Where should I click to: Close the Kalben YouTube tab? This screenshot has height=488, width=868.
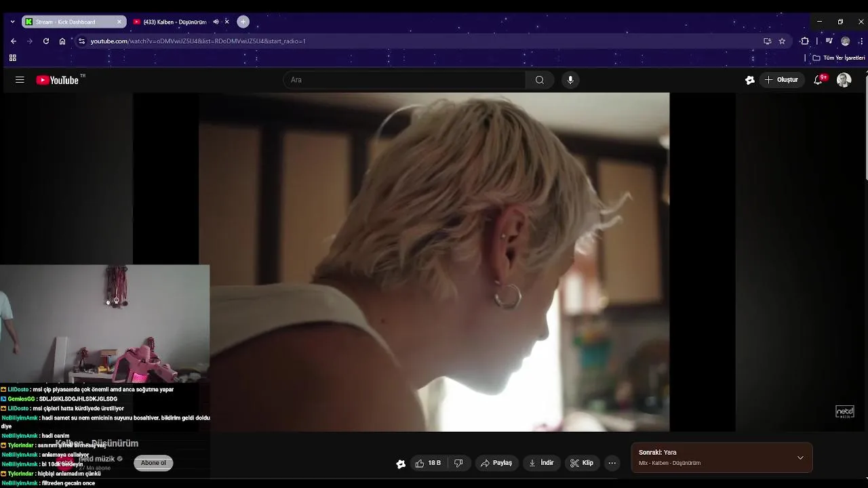point(226,22)
